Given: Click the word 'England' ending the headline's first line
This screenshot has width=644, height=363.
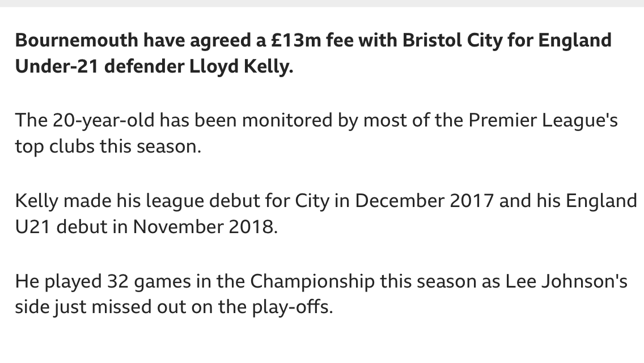Looking at the screenshot, I should [x=575, y=41].
